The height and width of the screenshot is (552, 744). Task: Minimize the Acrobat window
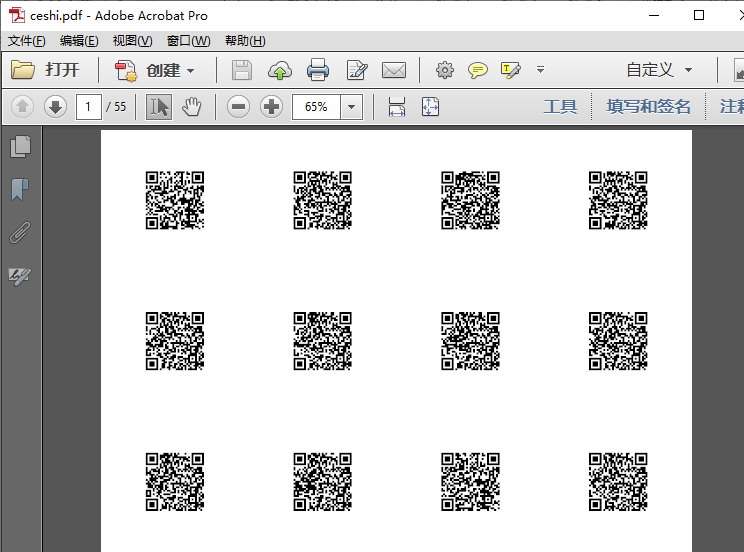pos(654,15)
